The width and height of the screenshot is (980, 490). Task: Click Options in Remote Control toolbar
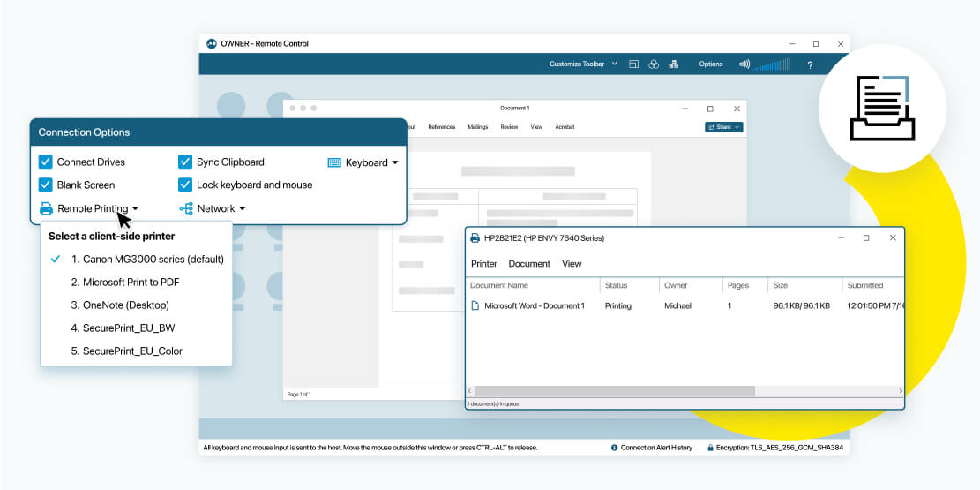(x=711, y=64)
